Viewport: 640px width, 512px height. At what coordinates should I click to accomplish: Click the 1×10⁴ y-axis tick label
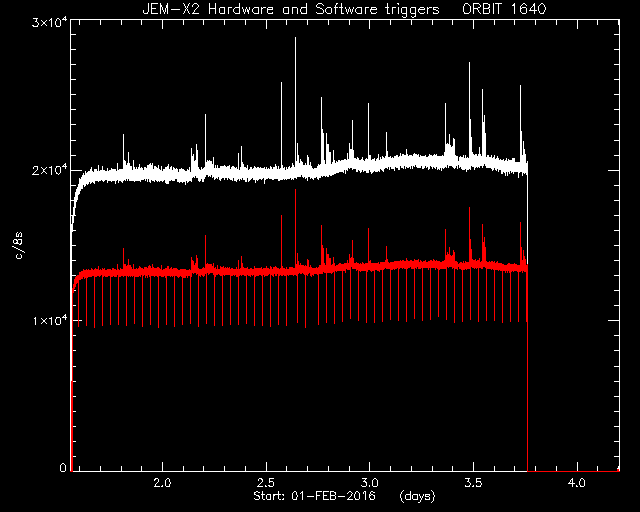50,320
